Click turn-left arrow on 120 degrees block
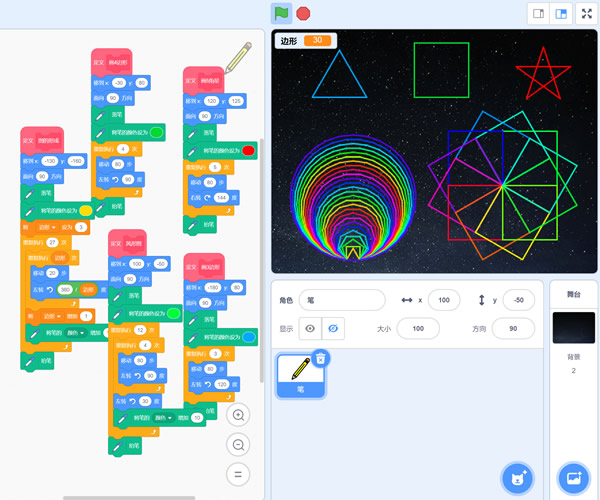Screen dimensions: 600x500 207,384
